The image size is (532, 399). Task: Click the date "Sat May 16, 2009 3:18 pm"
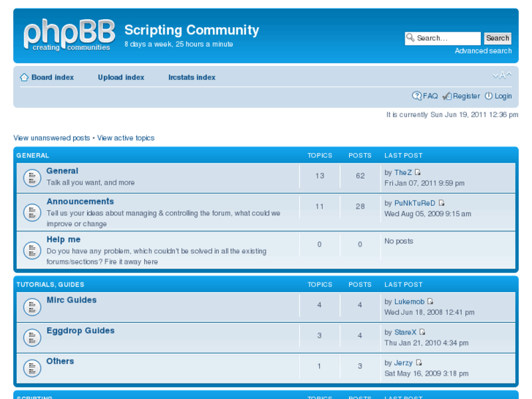pos(427,373)
